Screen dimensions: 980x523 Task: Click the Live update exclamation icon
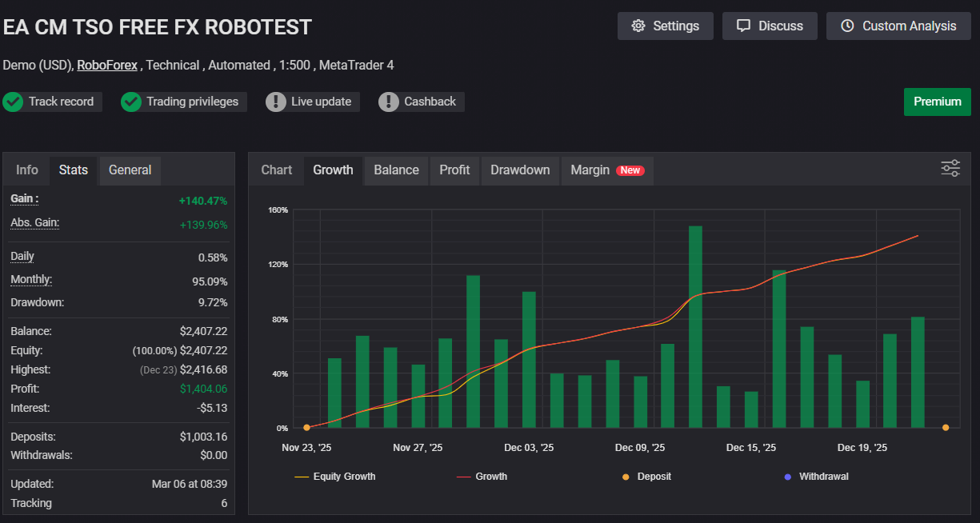coord(276,102)
